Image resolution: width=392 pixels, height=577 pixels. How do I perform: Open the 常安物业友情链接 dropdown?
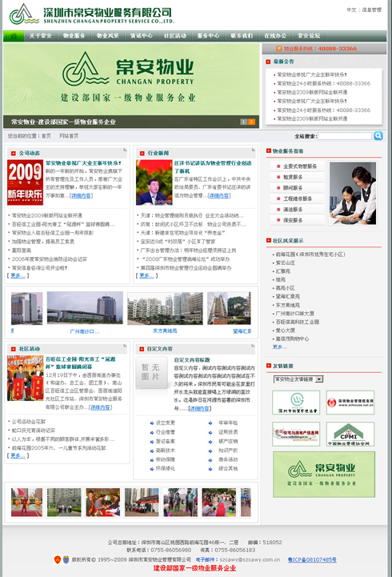click(x=298, y=379)
